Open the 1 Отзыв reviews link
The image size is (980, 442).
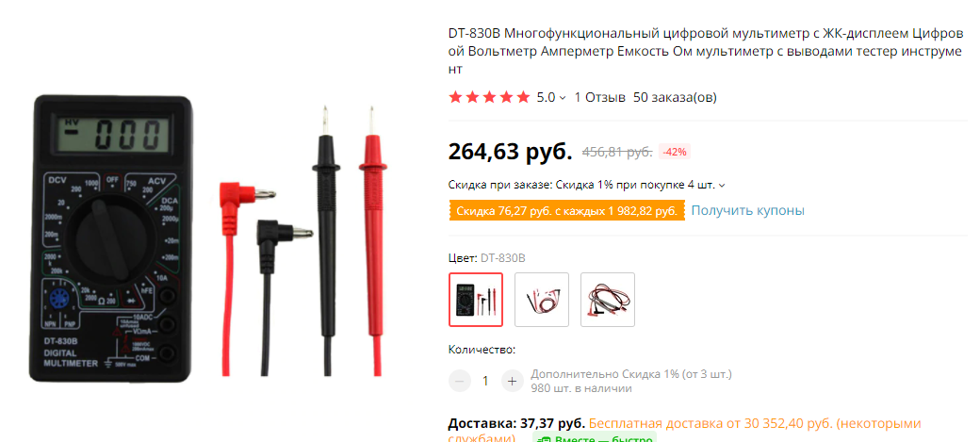click(x=600, y=97)
